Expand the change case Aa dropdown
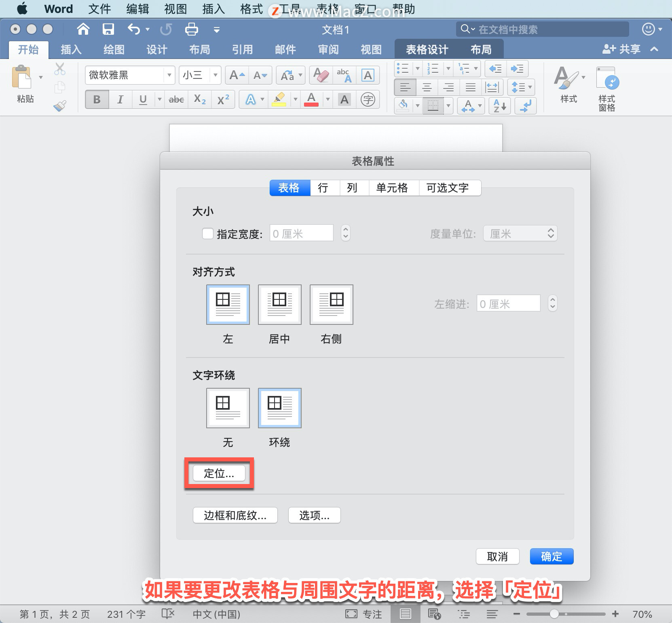672x623 pixels. point(300,75)
